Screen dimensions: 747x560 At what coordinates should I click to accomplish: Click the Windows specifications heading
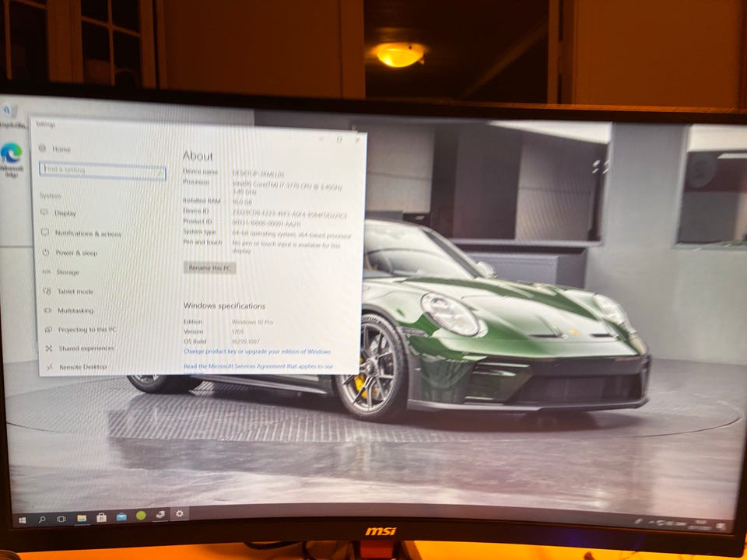[224, 306]
